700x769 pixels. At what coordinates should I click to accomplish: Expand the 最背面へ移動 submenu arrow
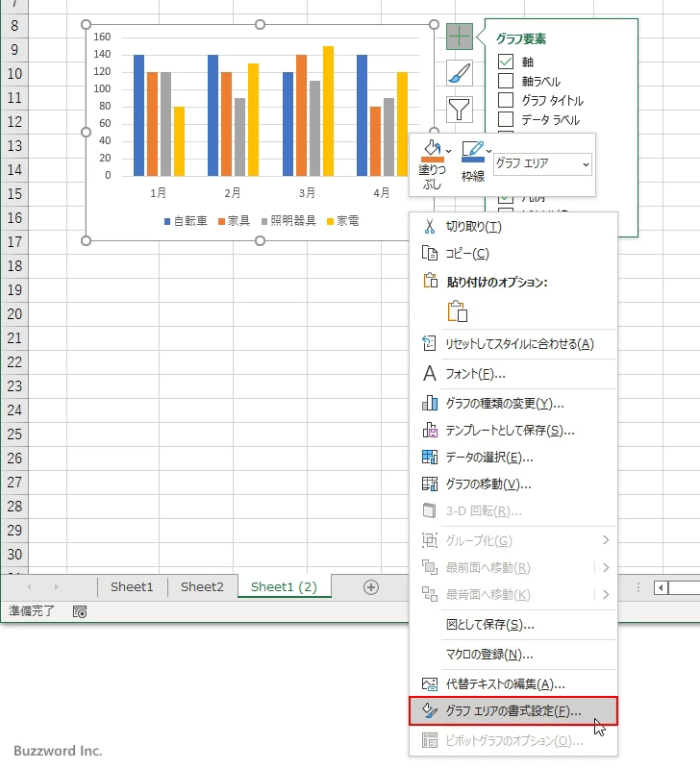606,594
